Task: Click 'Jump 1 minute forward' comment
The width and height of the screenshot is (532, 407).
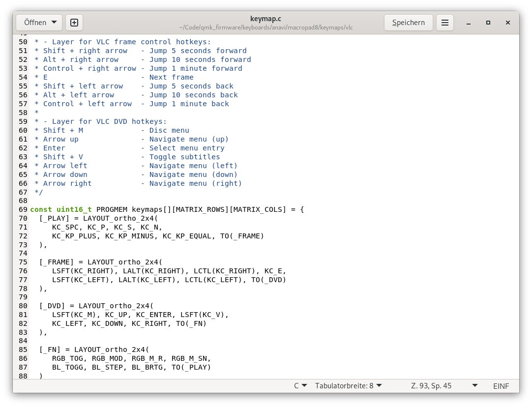Action: (x=196, y=68)
